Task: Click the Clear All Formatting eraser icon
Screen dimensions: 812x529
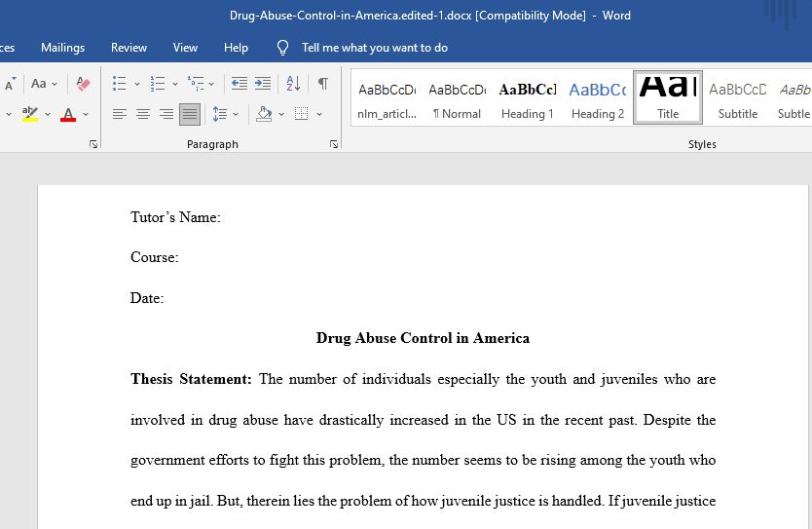Action: click(x=83, y=84)
